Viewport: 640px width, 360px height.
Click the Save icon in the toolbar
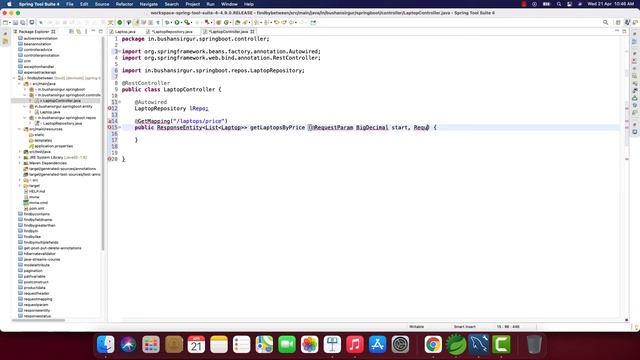[x=16, y=22]
